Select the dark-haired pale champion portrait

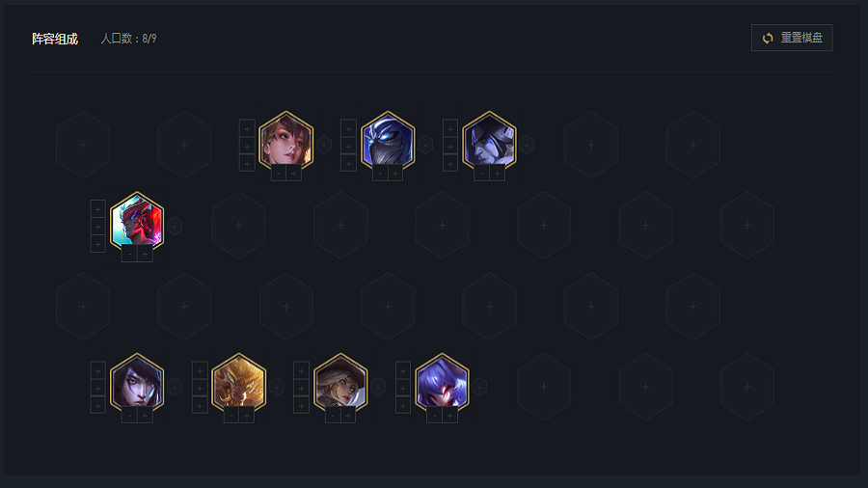pyautogui.click(x=137, y=383)
